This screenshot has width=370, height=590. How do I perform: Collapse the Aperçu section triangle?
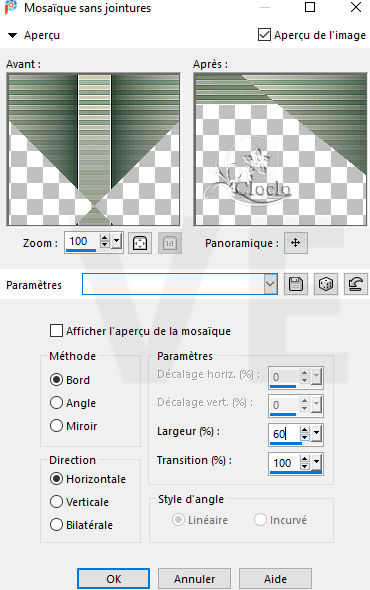pos(12,35)
